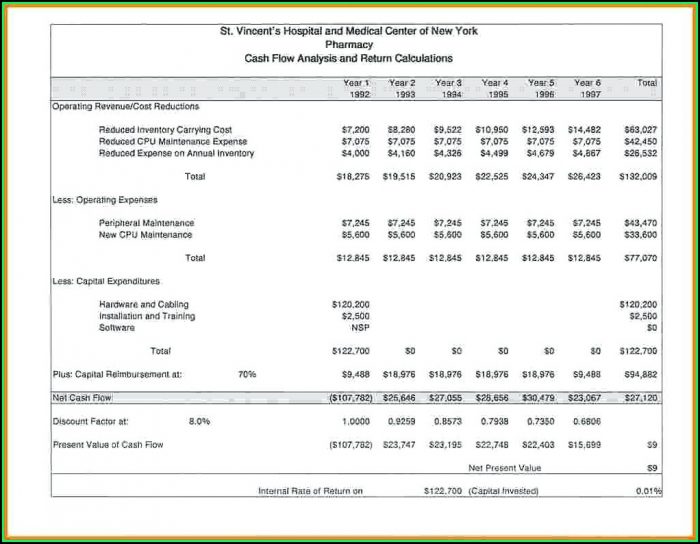The image size is (700, 544).
Task: Select "Less: Operating Expenses" section label
Action: pyautogui.click(x=105, y=200)
